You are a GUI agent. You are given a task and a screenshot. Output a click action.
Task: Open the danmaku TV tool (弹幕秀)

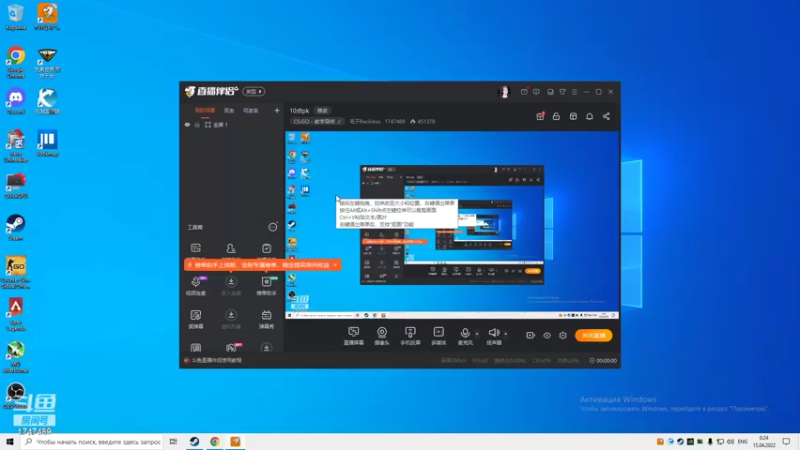[266, 319]
